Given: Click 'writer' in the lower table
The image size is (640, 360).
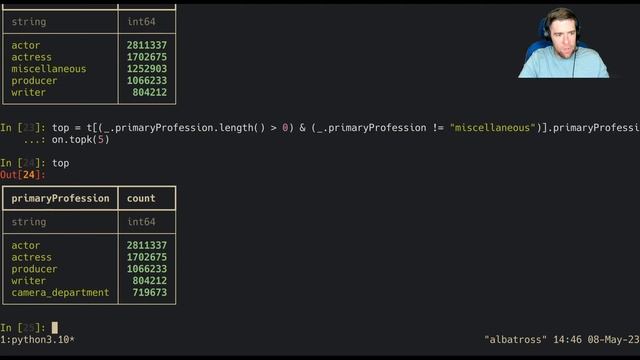Looking at the screenshot, I should pos(29,281).
